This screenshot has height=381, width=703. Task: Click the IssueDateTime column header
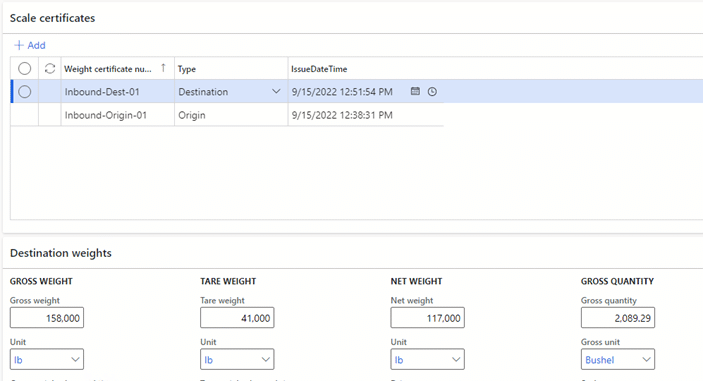[319, 69]
